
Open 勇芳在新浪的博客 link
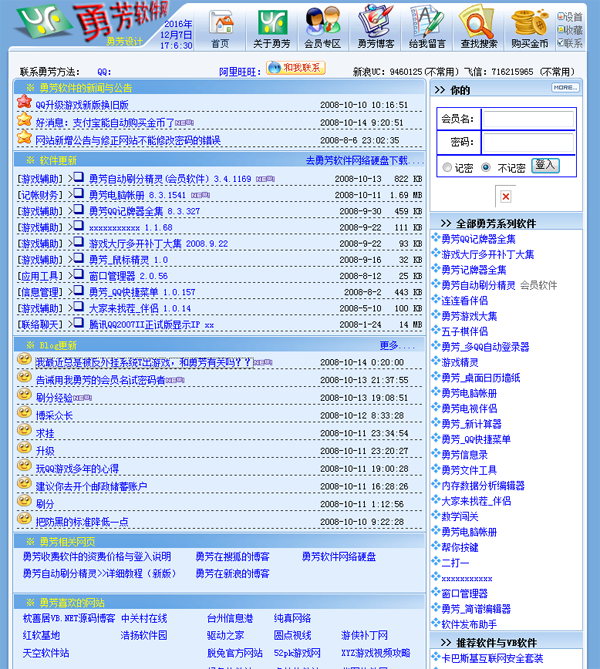coord(233,574)
